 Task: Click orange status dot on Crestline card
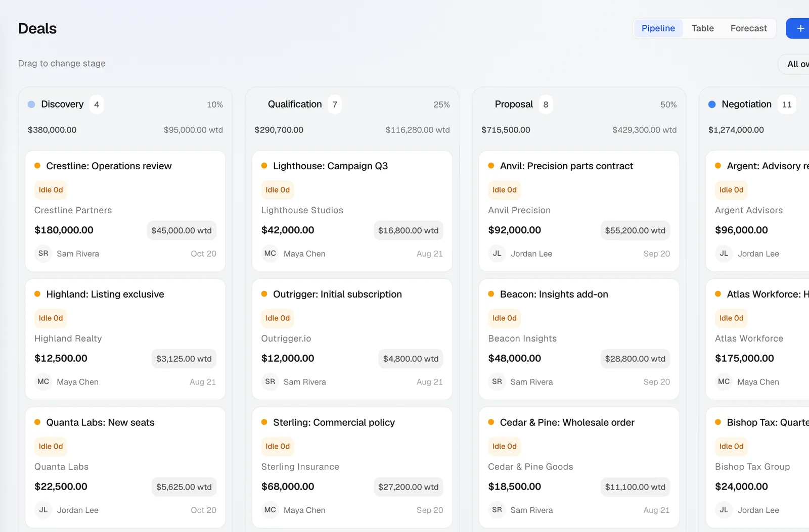coord(37,166)
